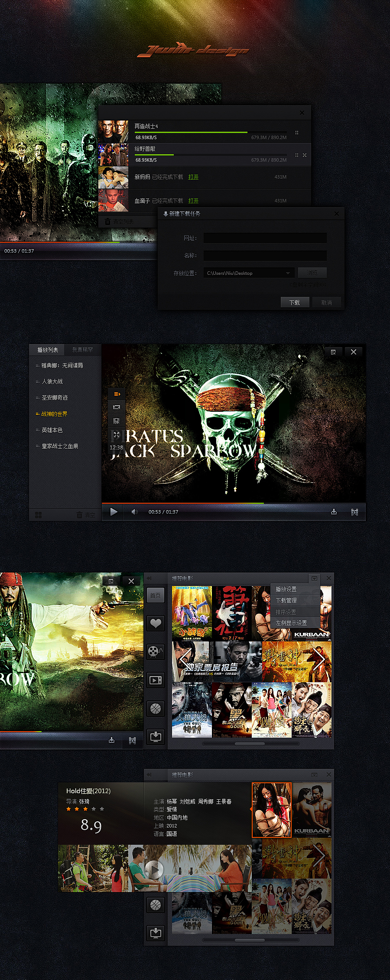
Task: Open the film reel category icon
Action: click(156, 651)
